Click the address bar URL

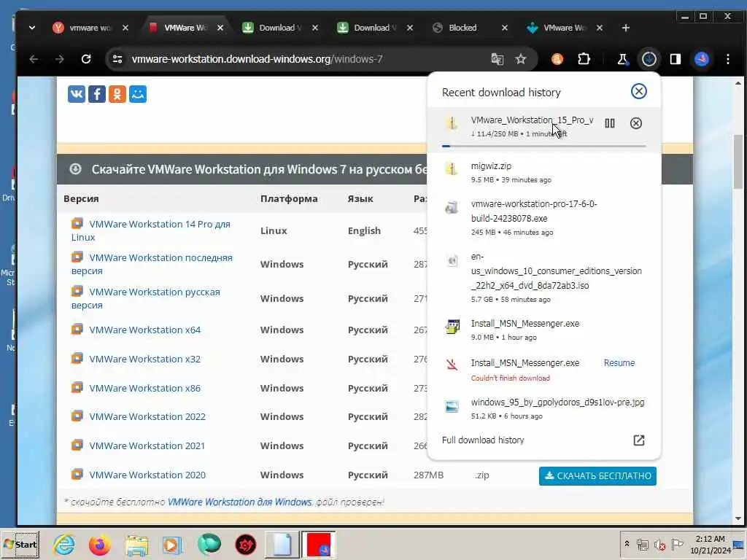[x=257, y=59]
